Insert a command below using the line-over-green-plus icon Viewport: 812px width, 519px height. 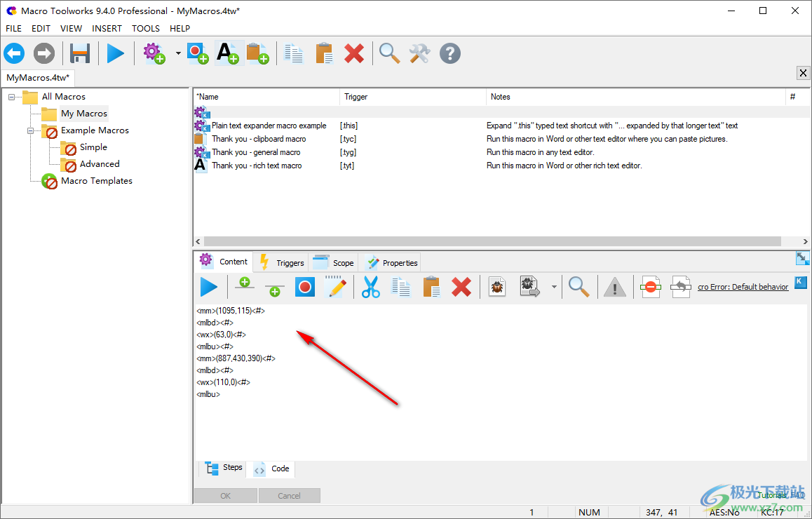[274, 290]
